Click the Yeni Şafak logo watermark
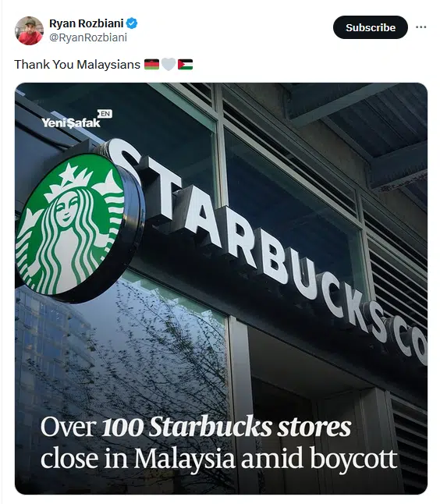The image size is (440, 504). coord(71,122)
